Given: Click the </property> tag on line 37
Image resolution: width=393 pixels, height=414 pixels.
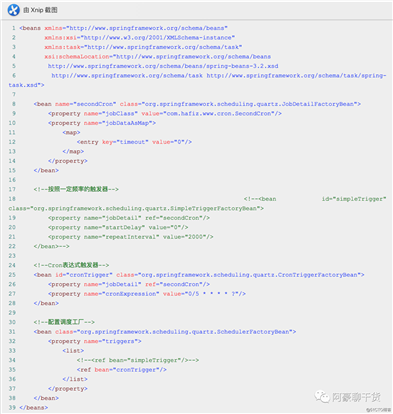Looking at the screenshot, I should [x=68, y=389].
